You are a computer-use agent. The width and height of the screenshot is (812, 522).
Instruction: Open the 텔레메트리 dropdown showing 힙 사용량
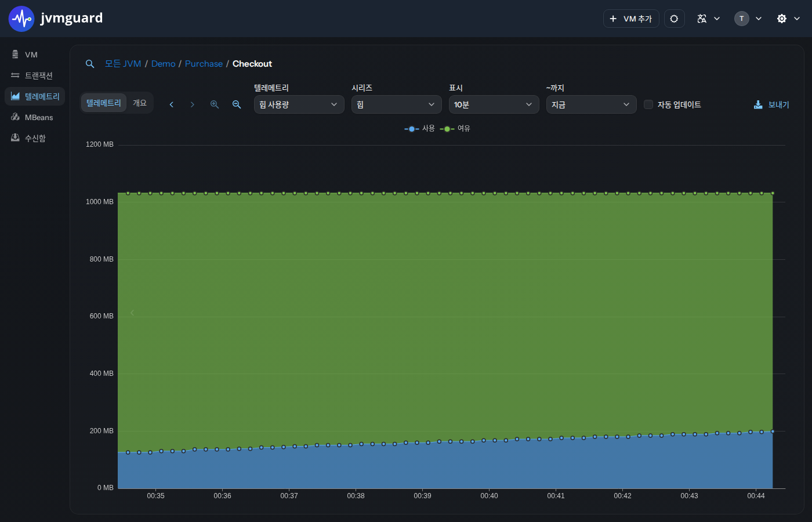click(299, 104)
